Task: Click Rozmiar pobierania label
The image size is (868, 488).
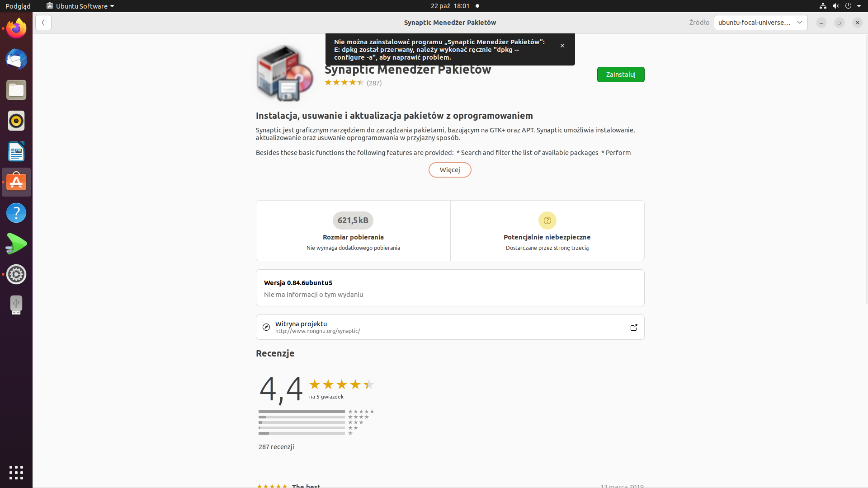Action: coord(353,237)
